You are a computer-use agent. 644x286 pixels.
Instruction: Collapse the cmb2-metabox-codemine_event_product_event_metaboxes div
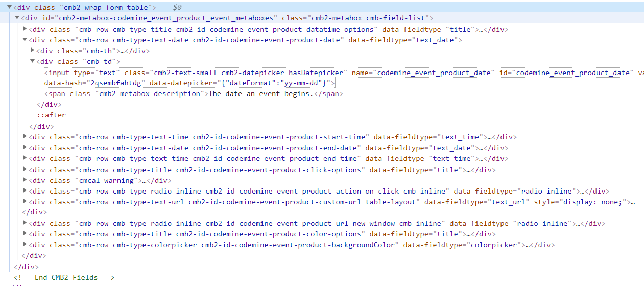coord(17,18)
